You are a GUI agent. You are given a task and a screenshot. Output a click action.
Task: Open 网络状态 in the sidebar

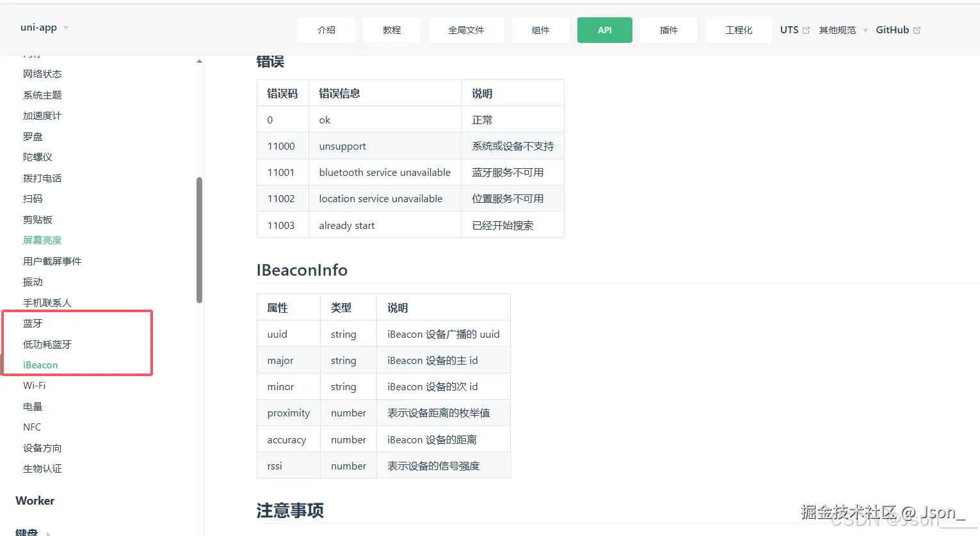[x=42, y=74]
